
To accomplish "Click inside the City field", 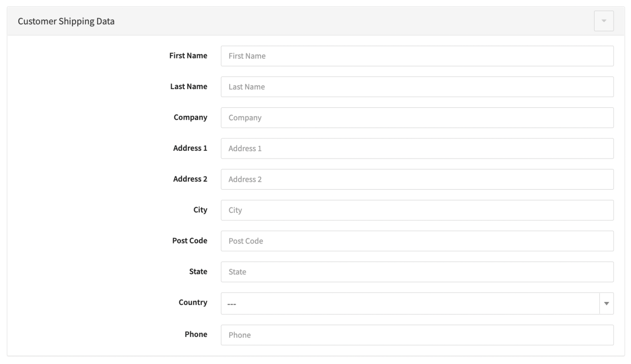I will point(417,210).
